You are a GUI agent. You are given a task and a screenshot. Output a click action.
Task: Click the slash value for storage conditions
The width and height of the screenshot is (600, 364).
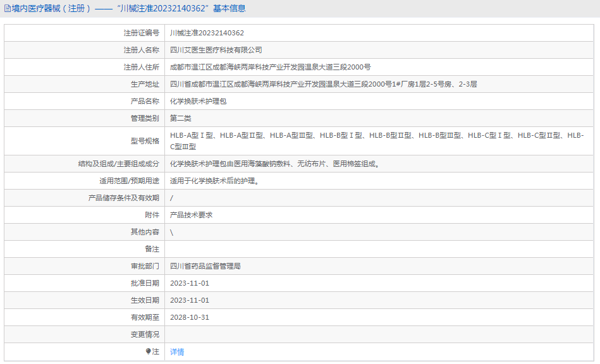171,198
